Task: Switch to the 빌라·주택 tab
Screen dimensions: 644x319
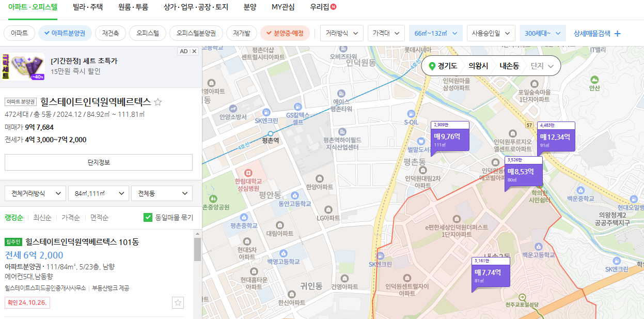Action: point(88,7)
